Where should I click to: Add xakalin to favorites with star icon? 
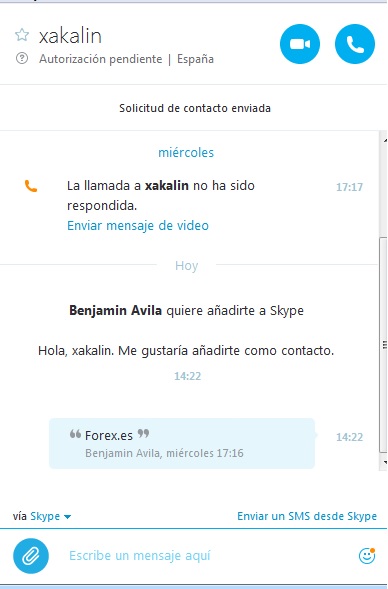point(22,35)
